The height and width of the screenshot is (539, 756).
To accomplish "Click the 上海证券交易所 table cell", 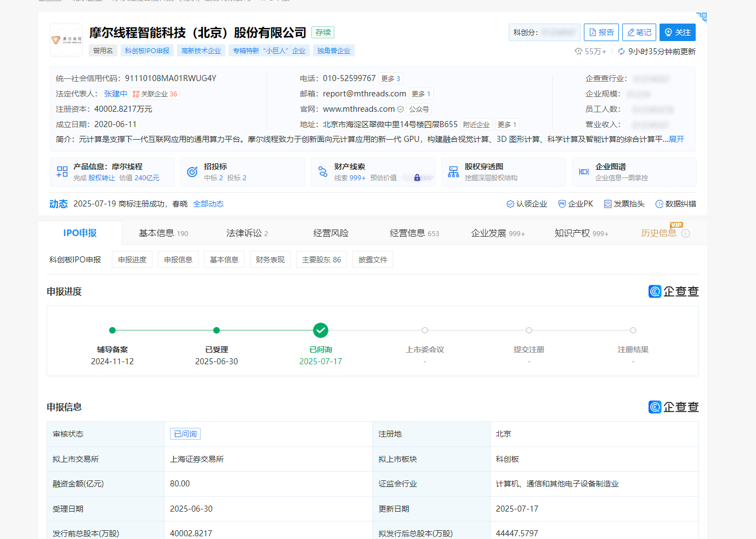I will click(268, 459).
